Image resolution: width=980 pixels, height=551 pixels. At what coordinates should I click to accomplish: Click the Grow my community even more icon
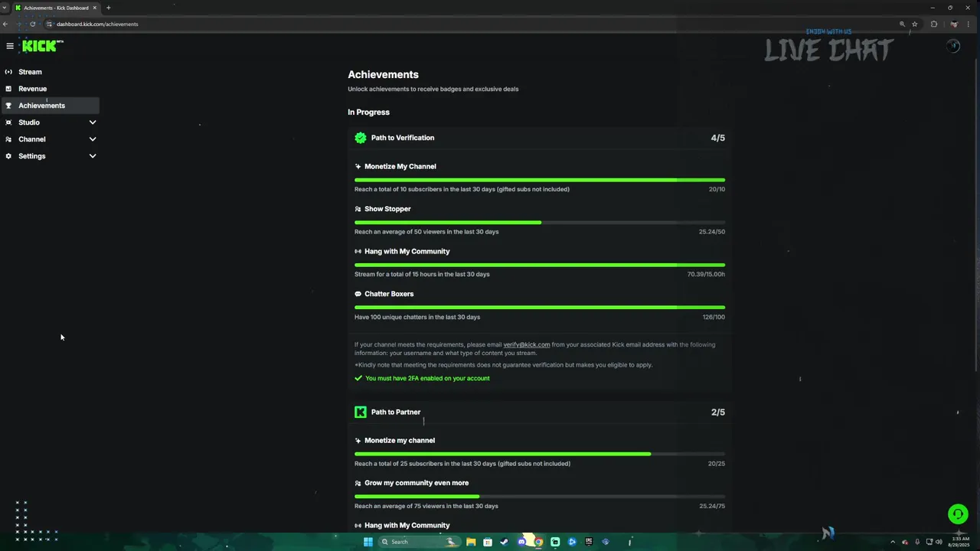(x=358, y=483)
